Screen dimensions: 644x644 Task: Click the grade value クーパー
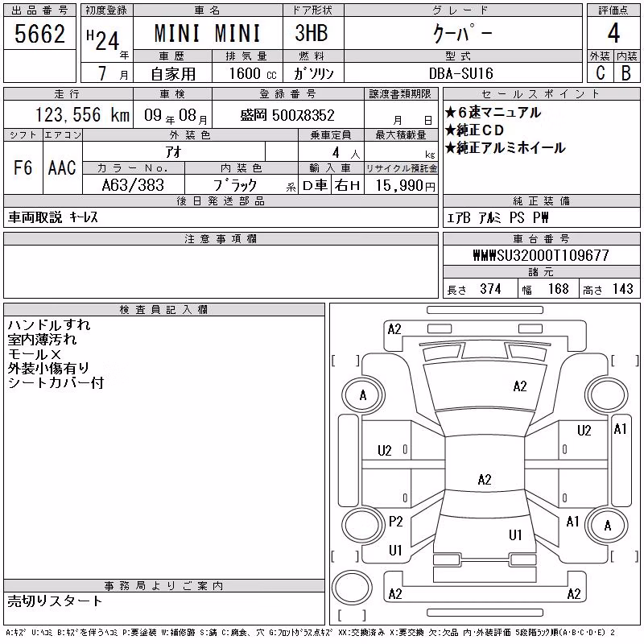tap(462, 33)
